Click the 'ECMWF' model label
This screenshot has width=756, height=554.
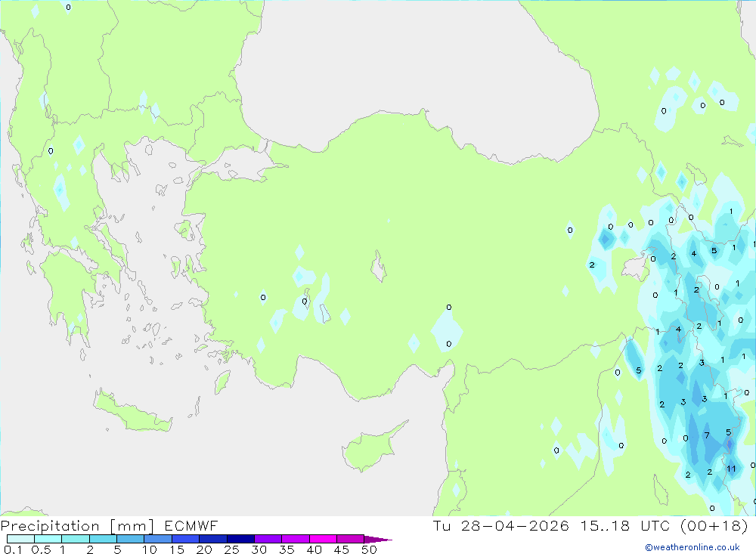191,525
